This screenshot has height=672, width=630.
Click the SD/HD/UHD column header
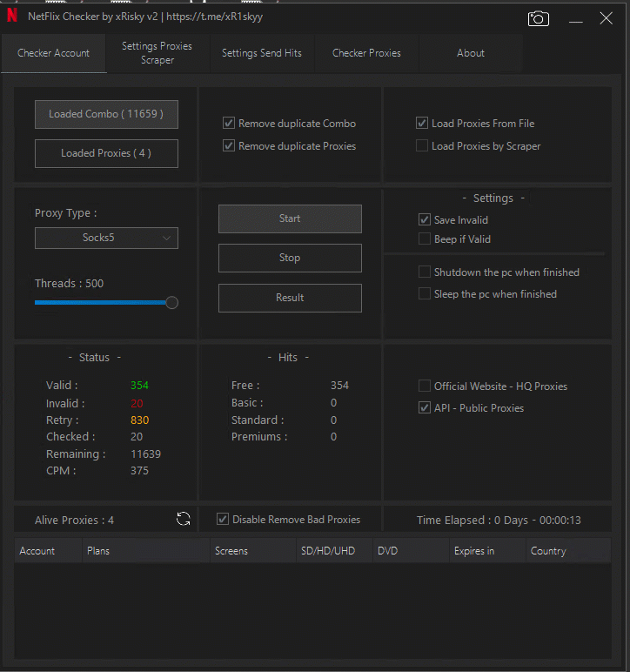[334, 551]
